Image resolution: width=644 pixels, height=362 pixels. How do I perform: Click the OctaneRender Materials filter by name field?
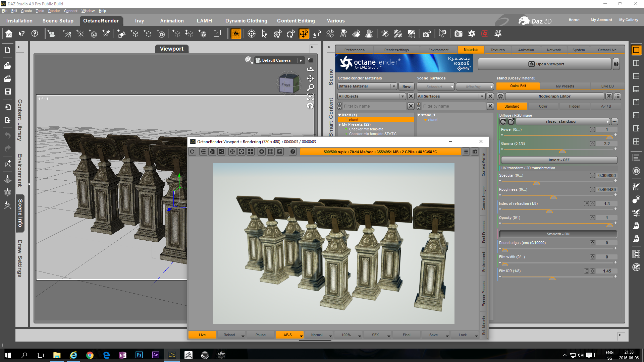pos(374,106)
